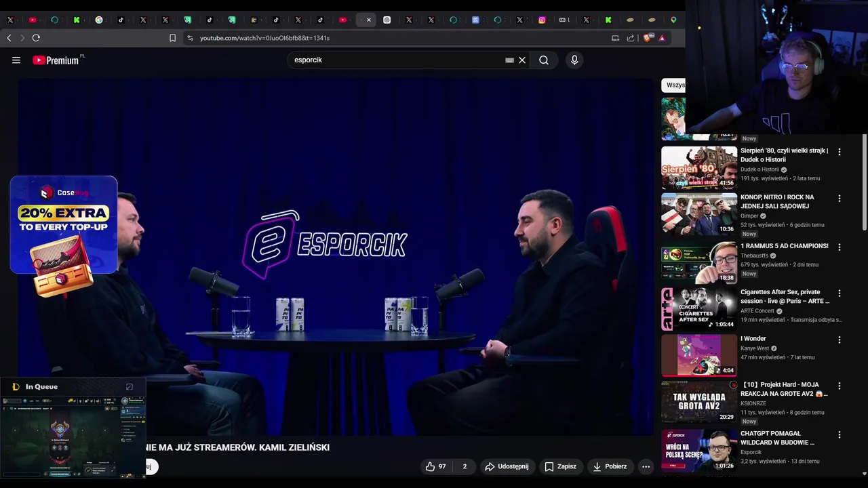
Task: Click the Sierpień '80 thumbnail with 41:56 duration
Action: pos(699,167)
